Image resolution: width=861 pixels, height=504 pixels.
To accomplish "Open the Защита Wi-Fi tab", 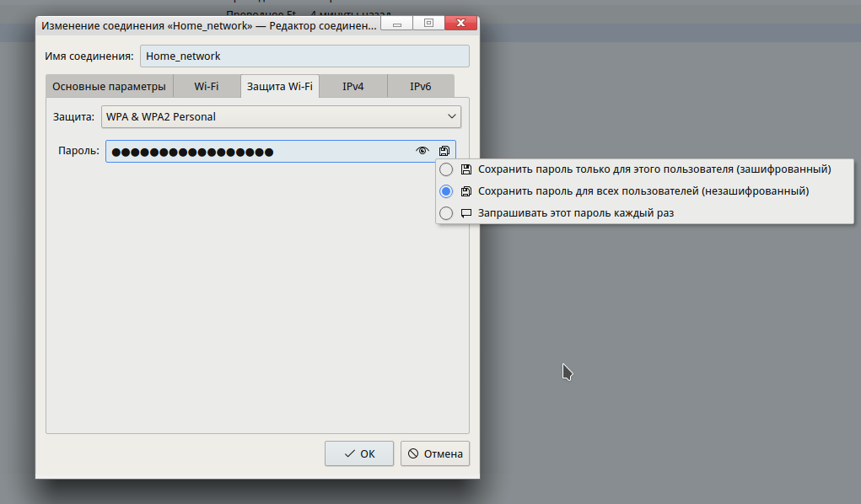I will tap(279, 86).
